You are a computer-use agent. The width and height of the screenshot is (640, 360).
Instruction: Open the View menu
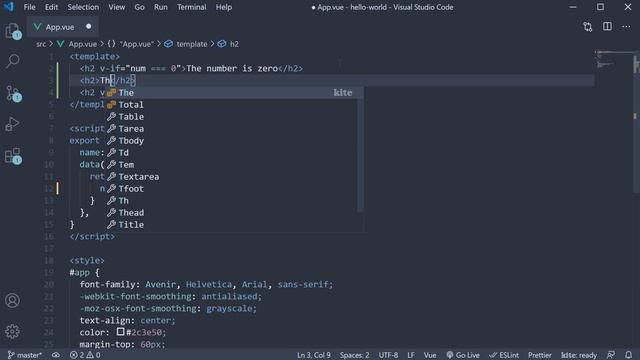click(117, 7)
